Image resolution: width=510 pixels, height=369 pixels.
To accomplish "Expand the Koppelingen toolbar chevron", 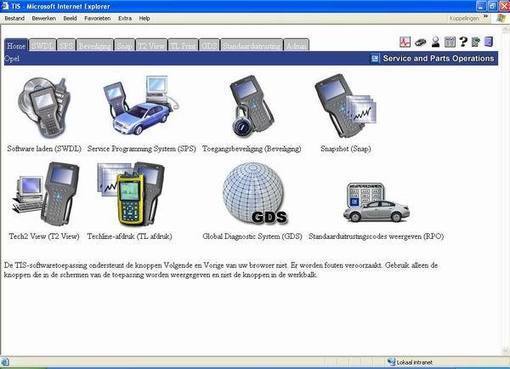I will pos(486,16).
